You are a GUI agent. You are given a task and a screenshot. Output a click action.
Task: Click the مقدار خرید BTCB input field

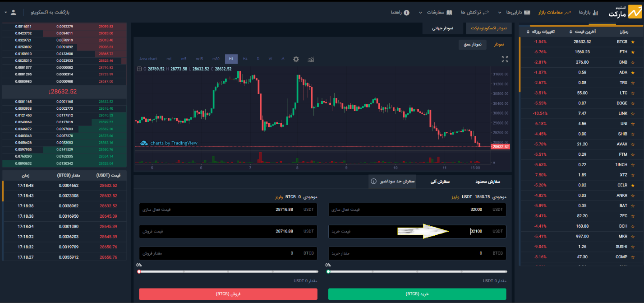[x=417, y=253]
